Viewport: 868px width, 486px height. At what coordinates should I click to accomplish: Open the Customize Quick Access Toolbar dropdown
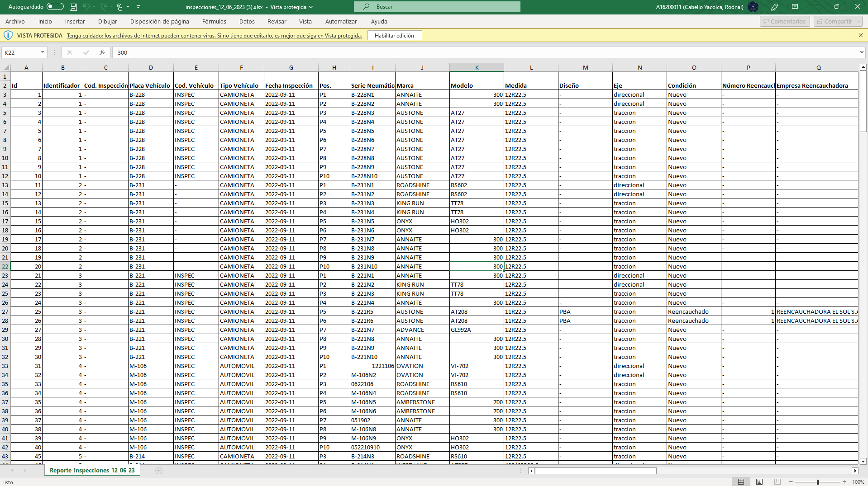click(x=138, y=7)
